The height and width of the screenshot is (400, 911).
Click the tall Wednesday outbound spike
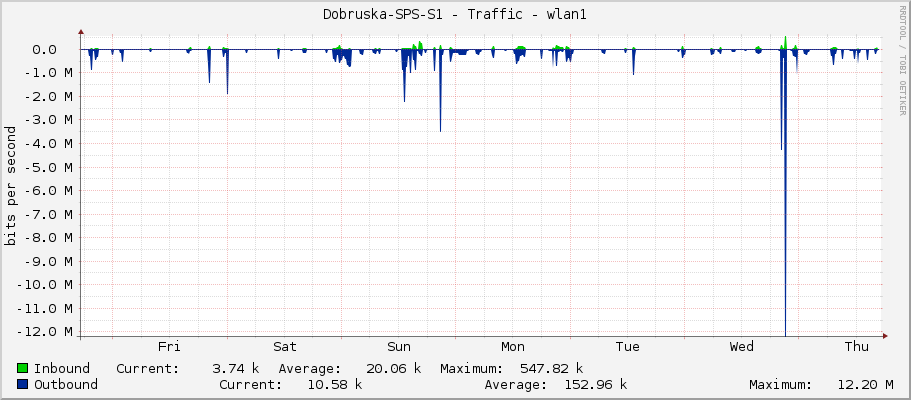pyautogui.click(x=786, y=192)
